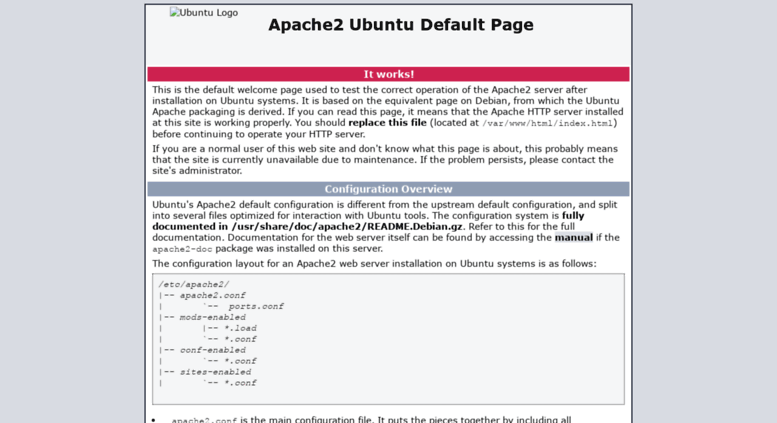This screenshot has width=777, height=423.
Task: Click the /etc/apache2/ tree root line
Action: [x=194, y=284]
